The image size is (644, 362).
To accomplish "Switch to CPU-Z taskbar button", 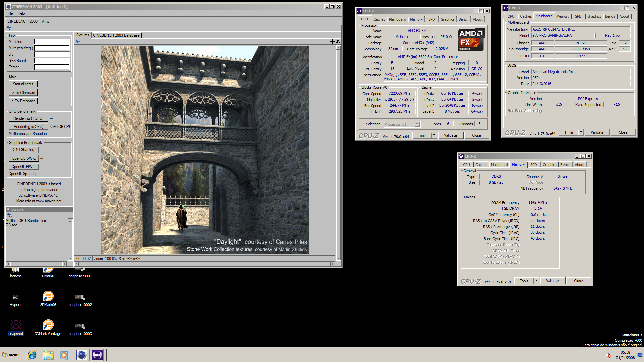I will click(98, 355).
